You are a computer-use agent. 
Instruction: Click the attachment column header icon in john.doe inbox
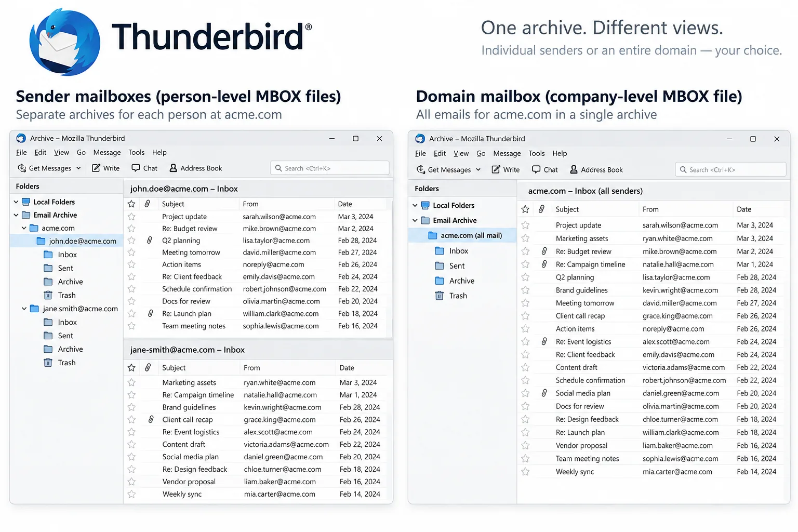[x=148, y=204]
